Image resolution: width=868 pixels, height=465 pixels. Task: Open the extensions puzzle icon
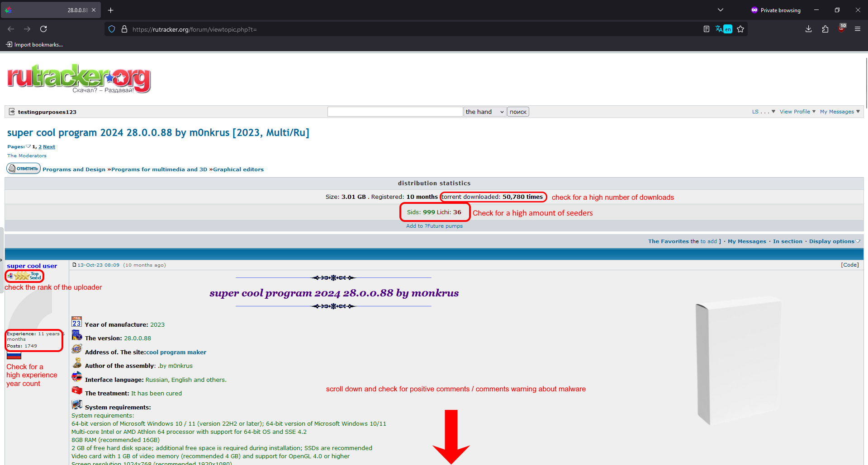click(825, 29)
